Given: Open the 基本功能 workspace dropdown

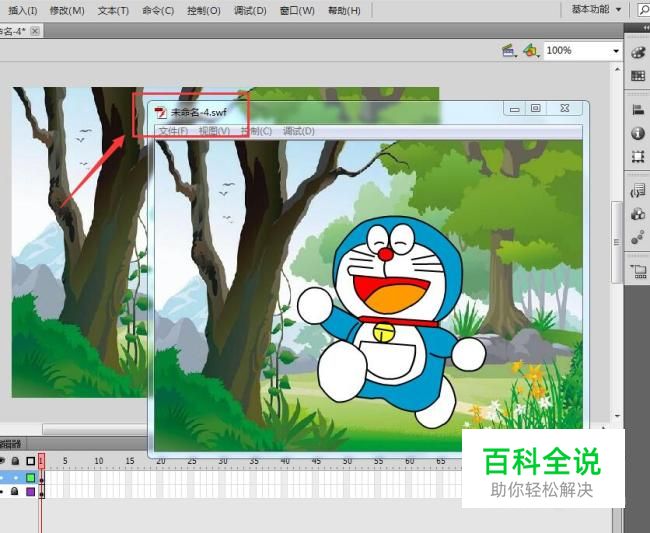Looking at the screenshot, I should pyautogui.click(x=596, y=9).
